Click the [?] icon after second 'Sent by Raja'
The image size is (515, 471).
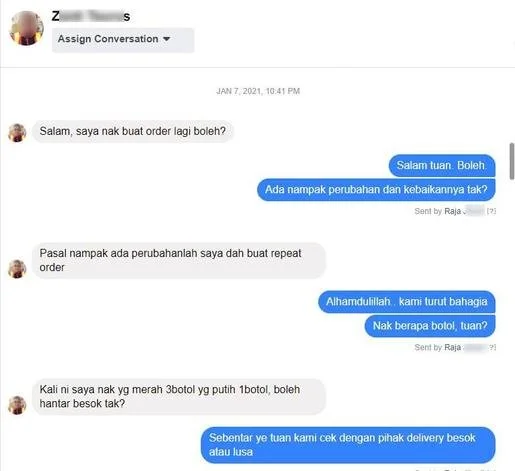point(492,347)
